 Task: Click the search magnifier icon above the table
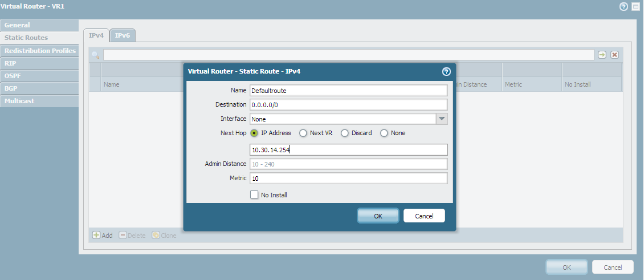[95, 55]
